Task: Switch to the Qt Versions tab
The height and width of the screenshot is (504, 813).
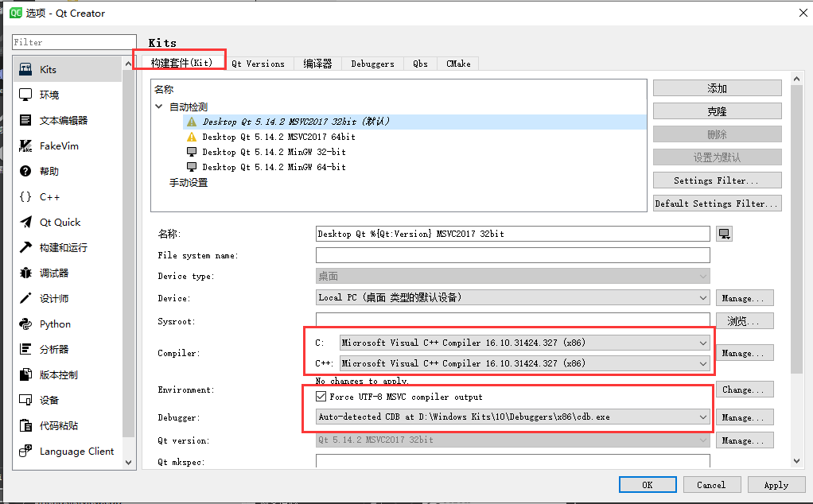Action: pos(259,64)
